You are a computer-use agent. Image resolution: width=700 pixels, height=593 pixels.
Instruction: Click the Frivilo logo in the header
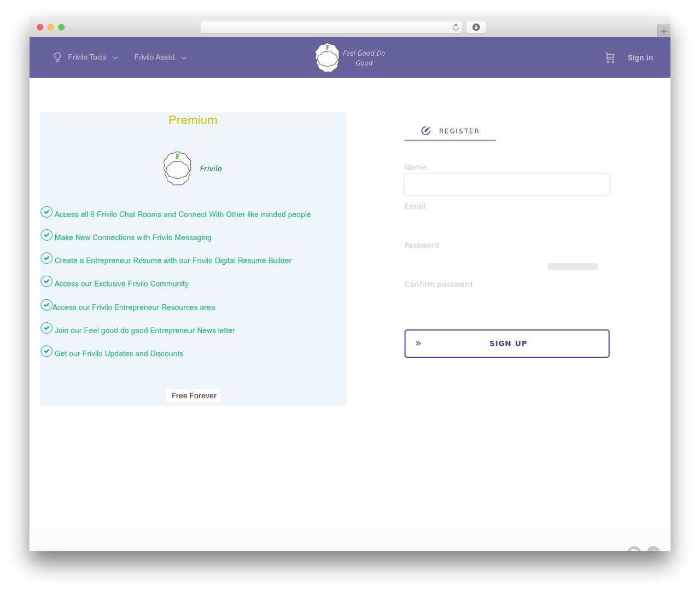coord(328,57)
